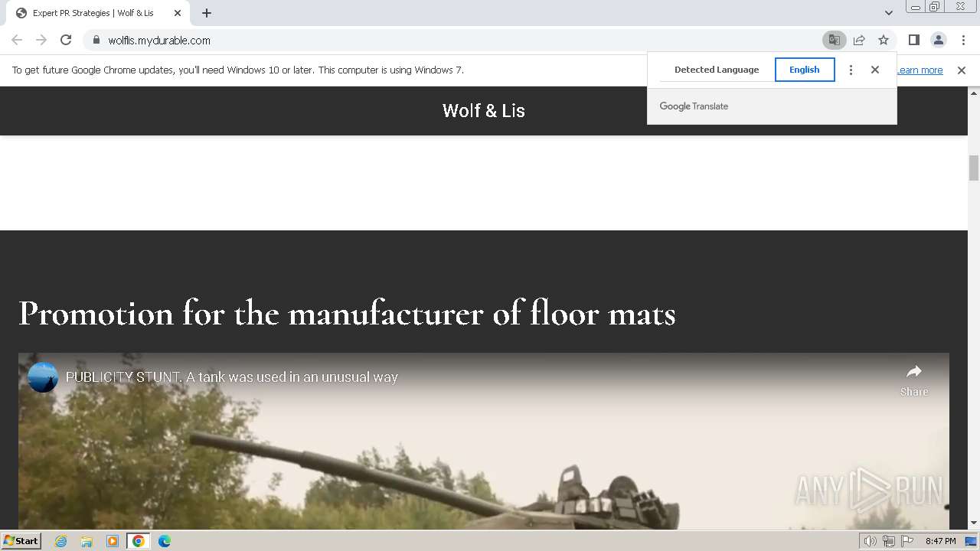980x551 pixels.
Task: Open translate options three-dot menu
Action: pyautogui.click(x=851, y=70)
